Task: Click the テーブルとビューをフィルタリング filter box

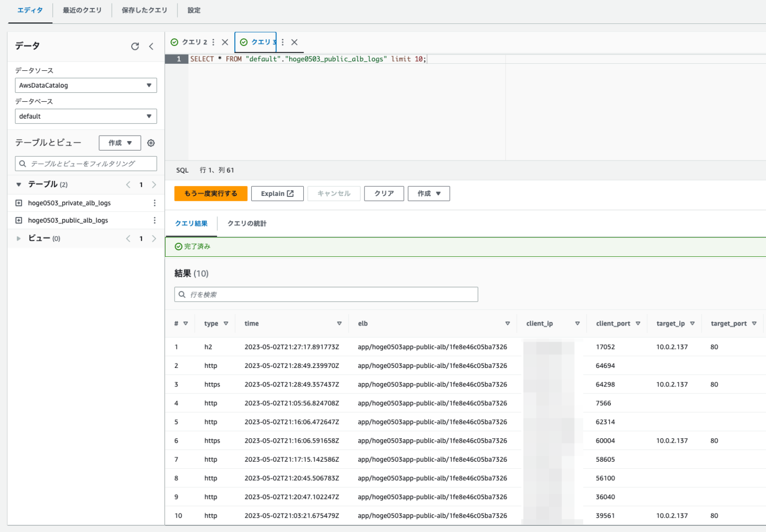Action: click(x=85, y=163)
